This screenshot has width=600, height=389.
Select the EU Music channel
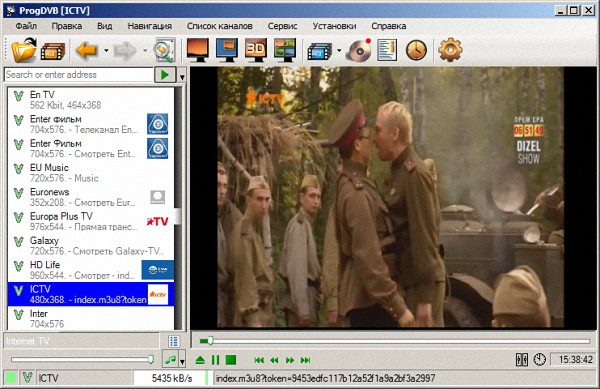click(x=91, y=173)
